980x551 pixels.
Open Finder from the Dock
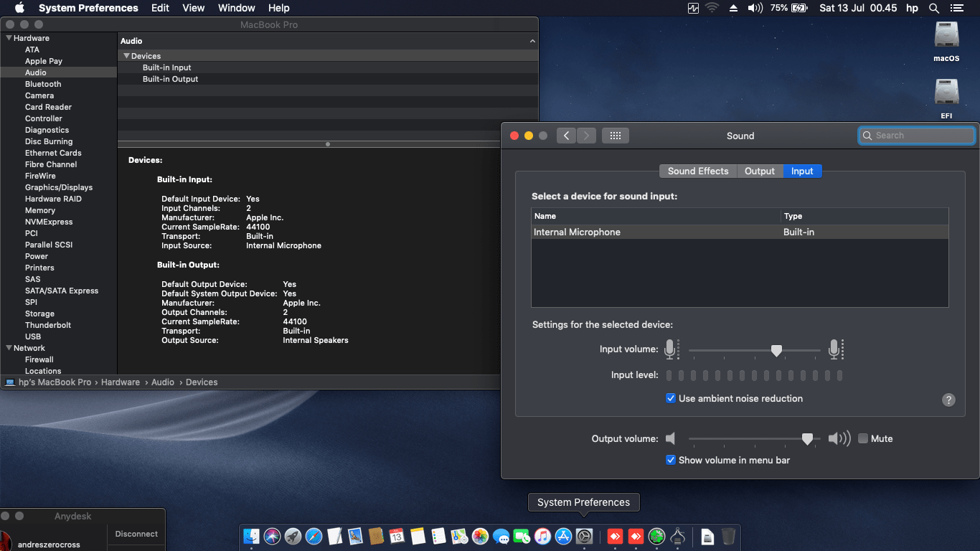tap(251, 536)
